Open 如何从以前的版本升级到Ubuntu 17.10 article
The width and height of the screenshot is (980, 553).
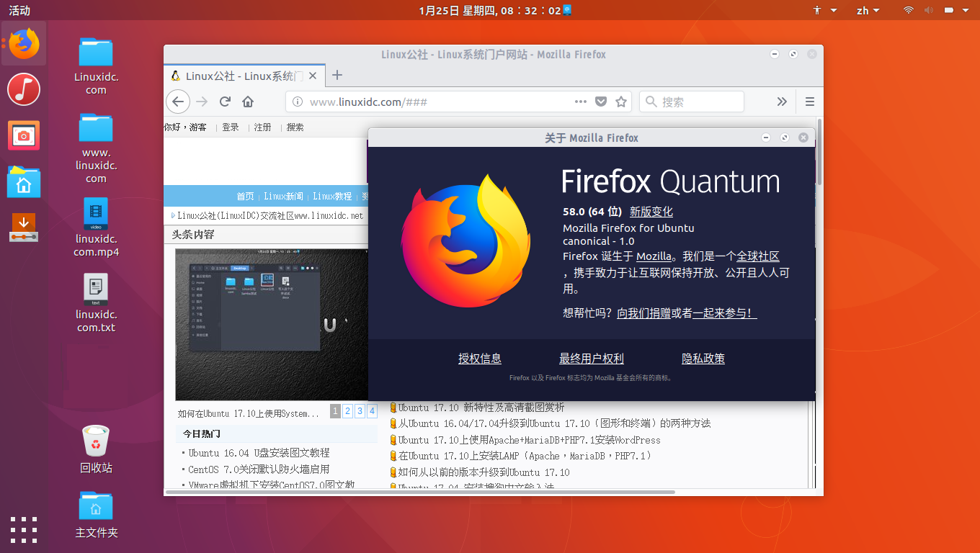[x=484, y=472]
